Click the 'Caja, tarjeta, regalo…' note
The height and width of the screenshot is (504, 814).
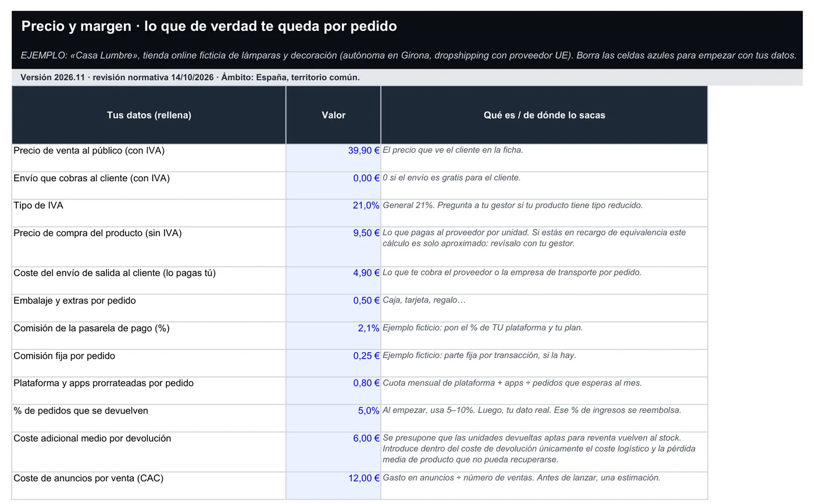(x=424, y=300)
